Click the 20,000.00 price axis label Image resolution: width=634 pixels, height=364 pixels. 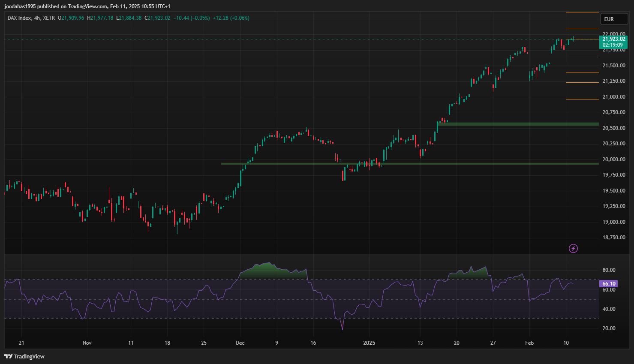coord(614,159)
